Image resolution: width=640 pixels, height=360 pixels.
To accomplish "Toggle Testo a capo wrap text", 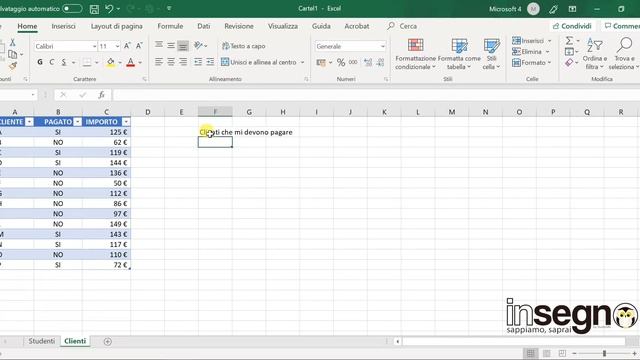I will coord(244,46).
